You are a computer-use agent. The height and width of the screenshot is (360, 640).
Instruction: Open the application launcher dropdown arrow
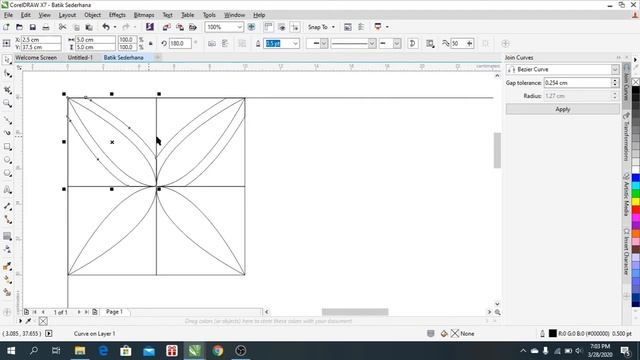(387, 27)
